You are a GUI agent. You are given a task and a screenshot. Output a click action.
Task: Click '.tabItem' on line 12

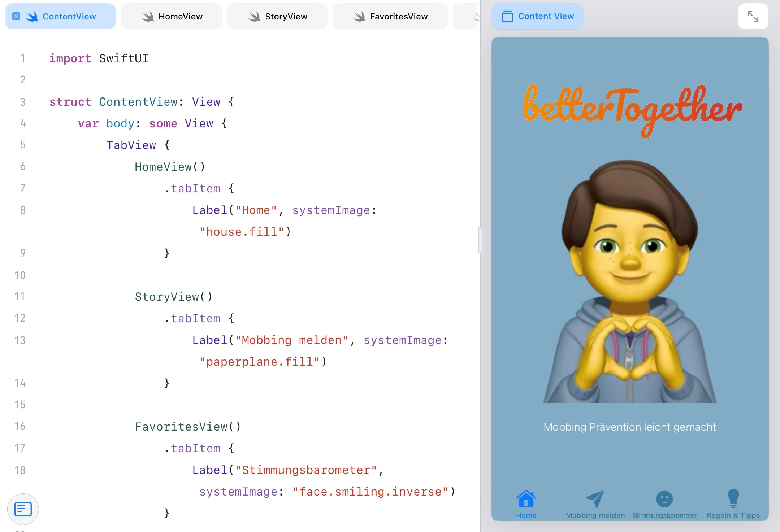pyautogui.click(x=192, y=318)
